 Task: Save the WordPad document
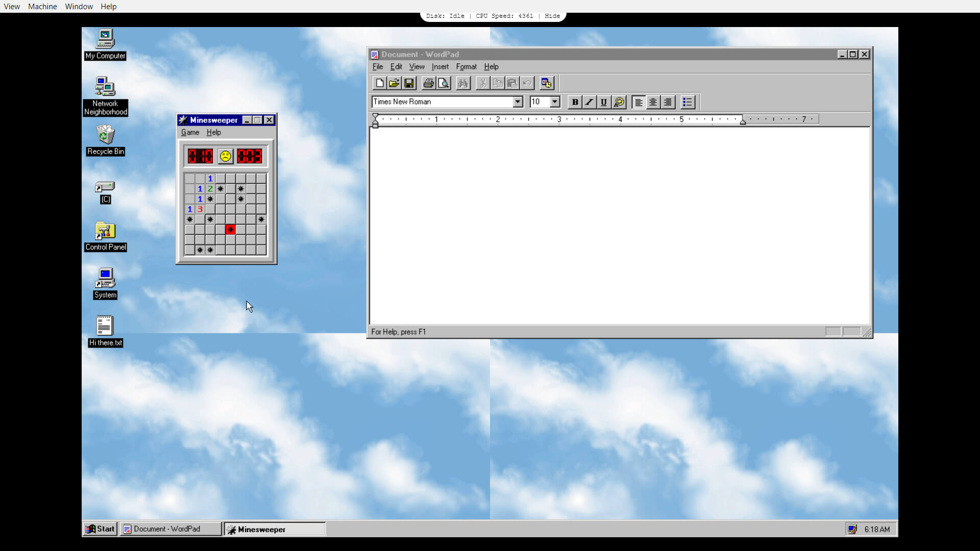click(409, 83)
